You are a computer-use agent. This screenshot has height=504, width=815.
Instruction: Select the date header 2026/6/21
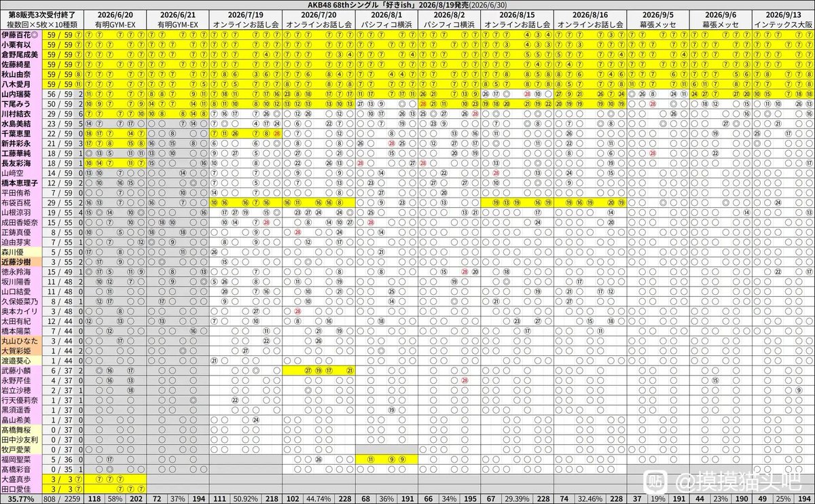pyautogui.click(x=177, y=14)
